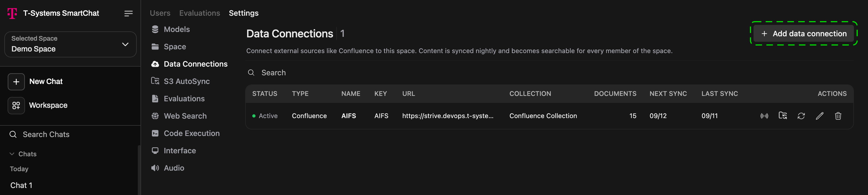Select the Settings tab
Screen dimensions: 868x195
(244, 13)
